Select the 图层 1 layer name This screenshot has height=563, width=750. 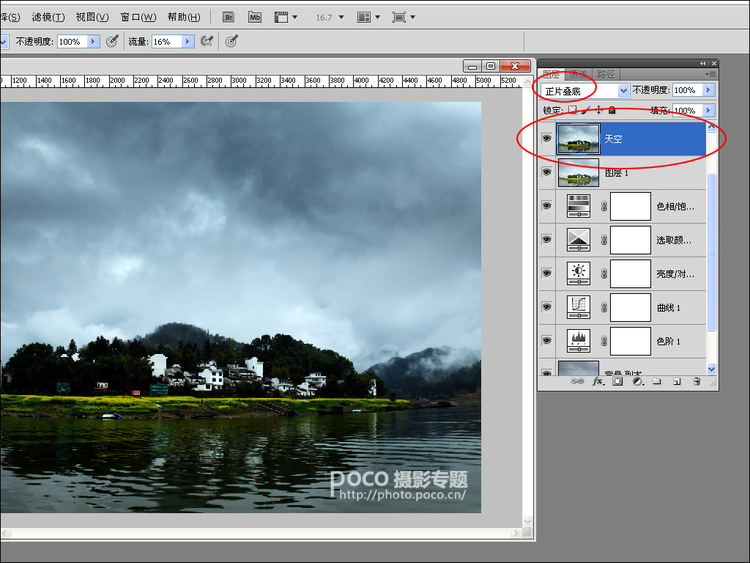tap(616, 173)
